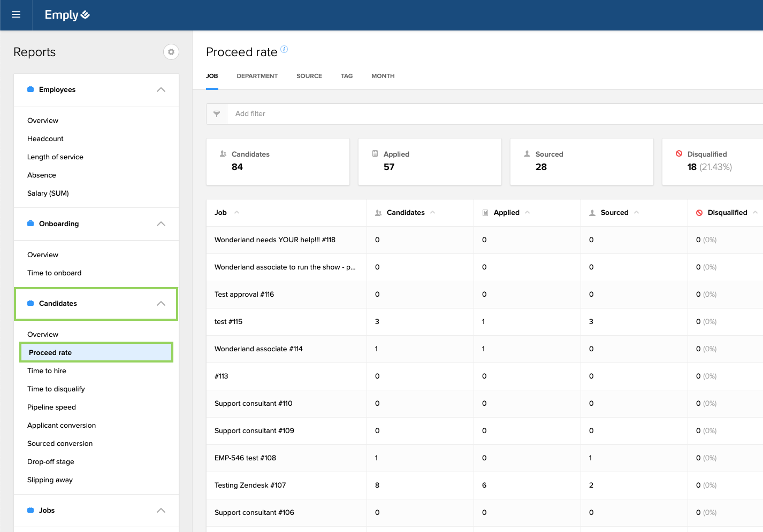Collapse the Jobs section chevron
The height and width of the screenshot is (532, 763).
(161, 511)
